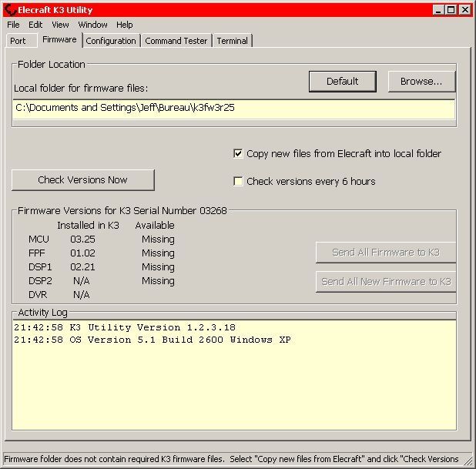Viewport: 476px width, 469px height.
Task: Click the 'Available' column header
Action: click(x=155, y=225)
